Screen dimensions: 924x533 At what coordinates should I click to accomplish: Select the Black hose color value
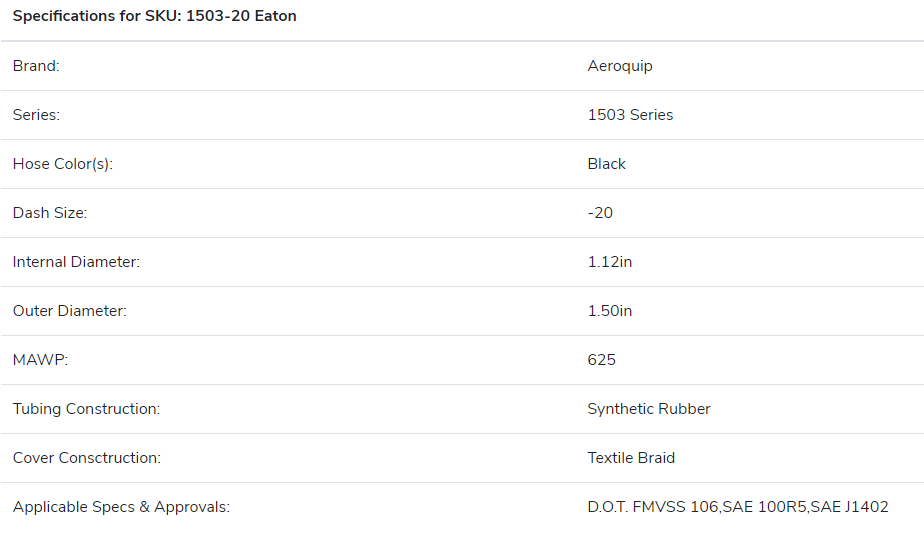click(606, 163)
